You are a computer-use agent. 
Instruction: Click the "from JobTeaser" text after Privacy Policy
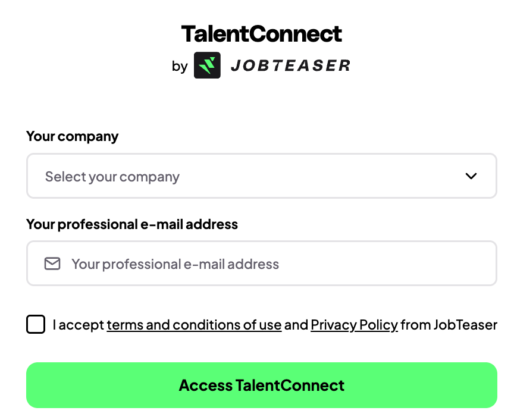pos(449,325)
